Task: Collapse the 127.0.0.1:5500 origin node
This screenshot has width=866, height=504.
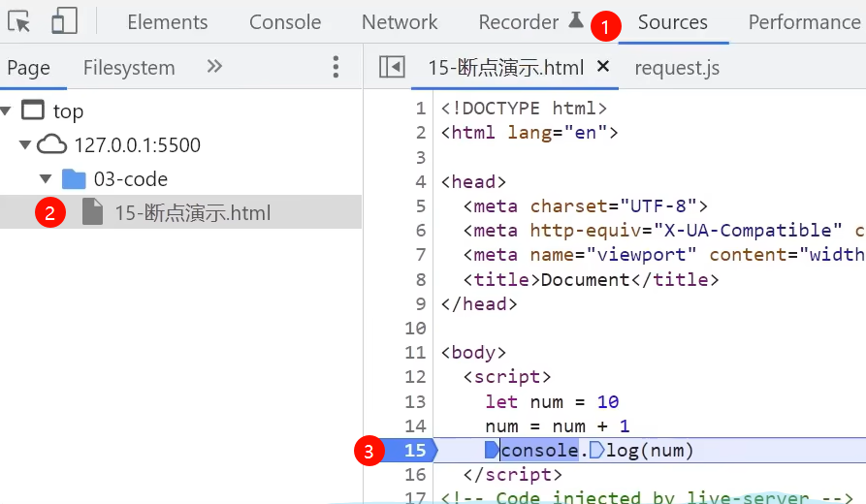Action: coord(25,145)
